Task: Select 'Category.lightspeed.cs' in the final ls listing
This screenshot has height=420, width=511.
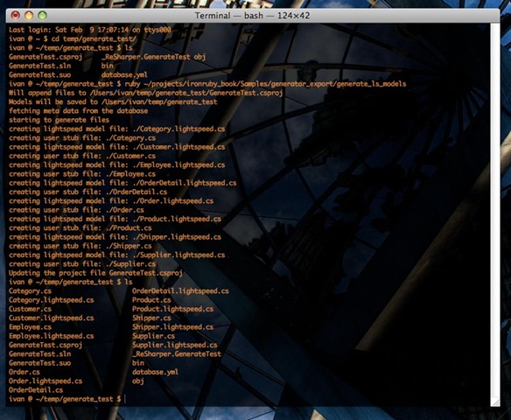Action: click(x=51, y=300)
